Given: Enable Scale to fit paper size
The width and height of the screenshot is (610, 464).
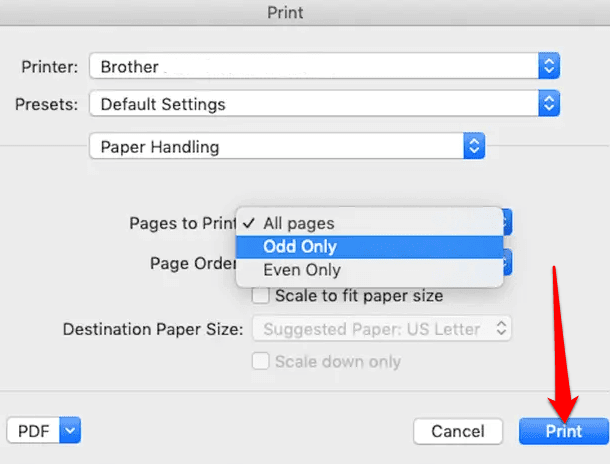Looking at the screenshot, I should 261,296.
